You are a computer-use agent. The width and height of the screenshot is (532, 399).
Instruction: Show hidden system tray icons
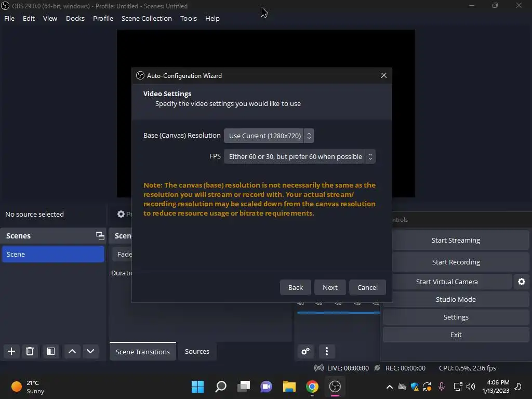click(390, 387)
